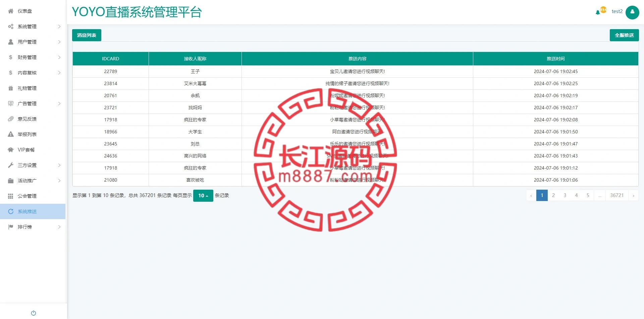Click the 广告管理 monitor icon
Image resolution: width=644 pixels, height=319 pixels.
11,104
